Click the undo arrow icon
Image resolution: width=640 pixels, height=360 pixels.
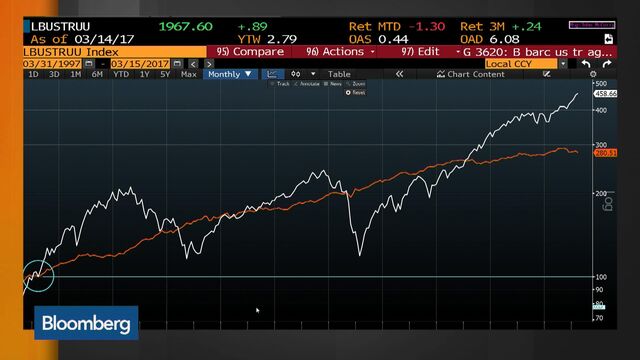(x=586, y=64)
